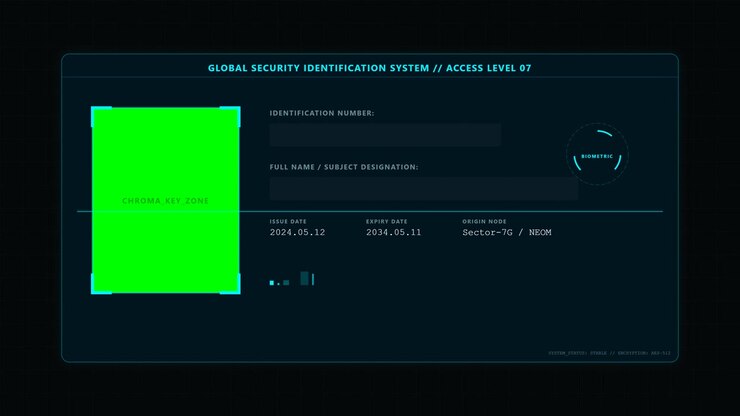
Task: Click the small bar signal indicator below dates
Action: click(x=292, y=279)
